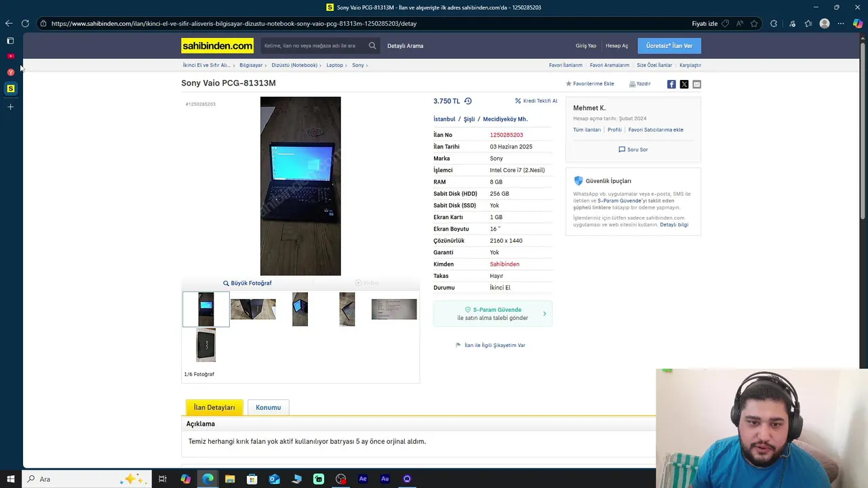This screenshot has width=868, height=488.
Task: View seller's Tüm İlanları link
Action: [587, 129]
